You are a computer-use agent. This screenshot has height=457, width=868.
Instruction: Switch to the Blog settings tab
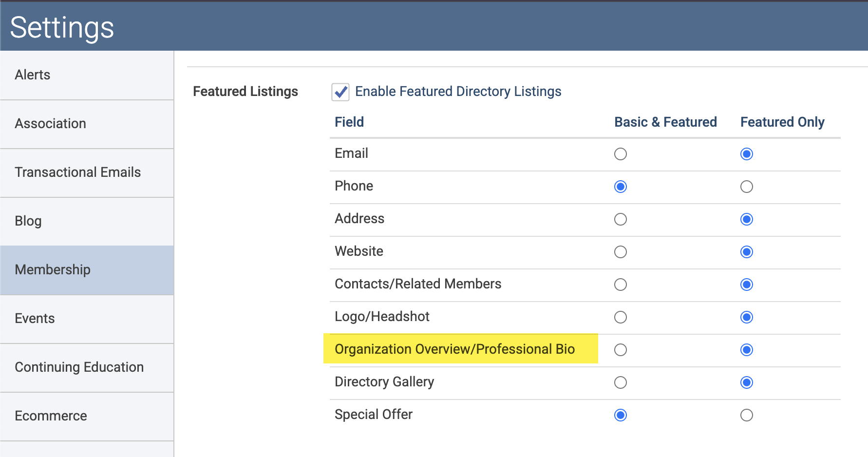[x=87, y=222]
